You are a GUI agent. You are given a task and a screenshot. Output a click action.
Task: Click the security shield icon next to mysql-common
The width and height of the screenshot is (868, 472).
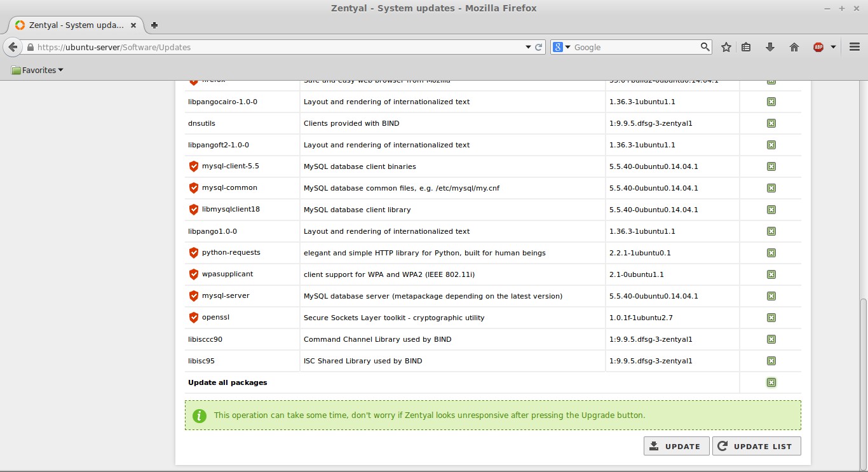194,188
